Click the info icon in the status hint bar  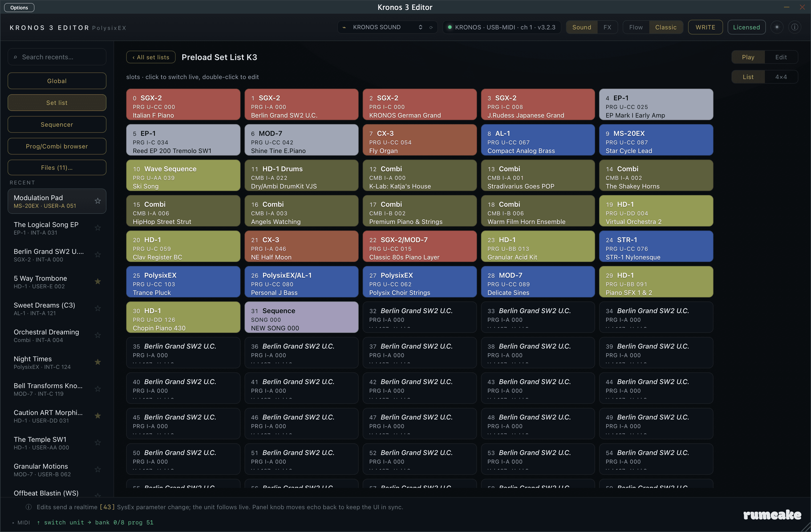coord(29,507)
